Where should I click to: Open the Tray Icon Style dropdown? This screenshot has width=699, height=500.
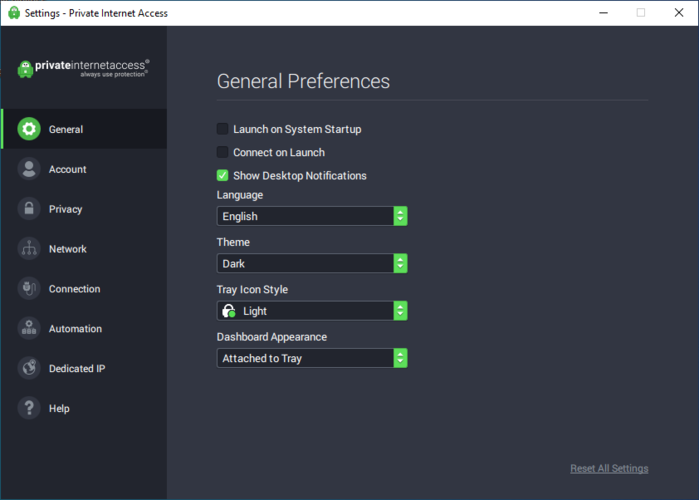tap(312, 311)
